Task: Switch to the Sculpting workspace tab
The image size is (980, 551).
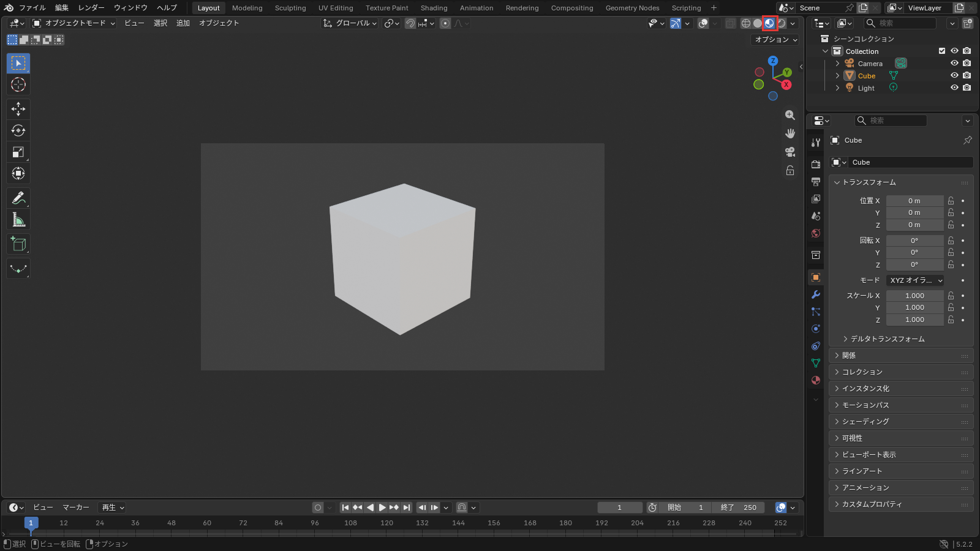Action: pos(290,8)
